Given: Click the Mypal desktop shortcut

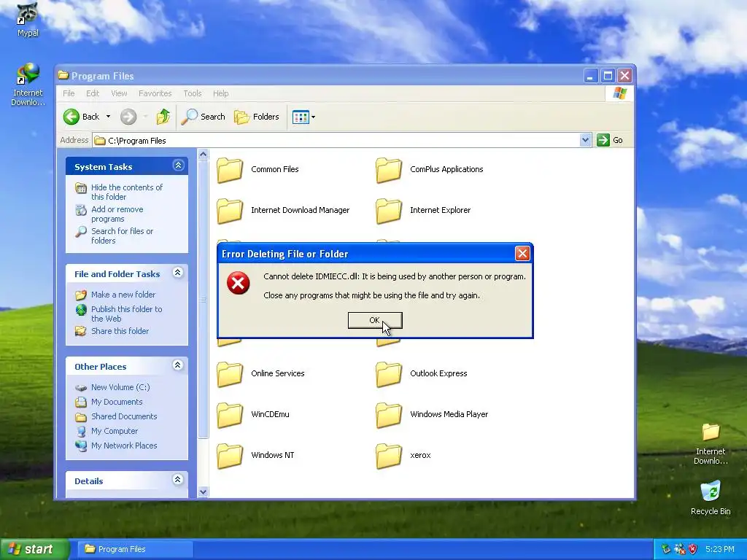Looking at the screenshot, I should [x=28, y=20].
